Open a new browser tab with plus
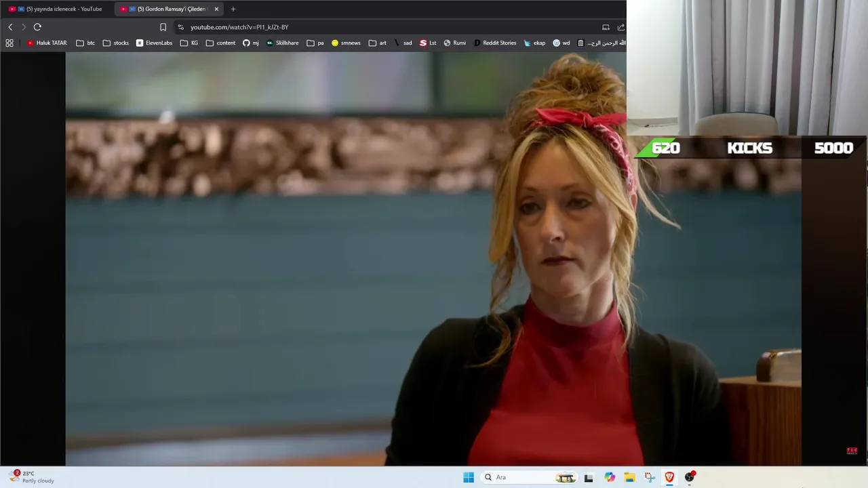The image size is (868, 488). pos(233,9)
